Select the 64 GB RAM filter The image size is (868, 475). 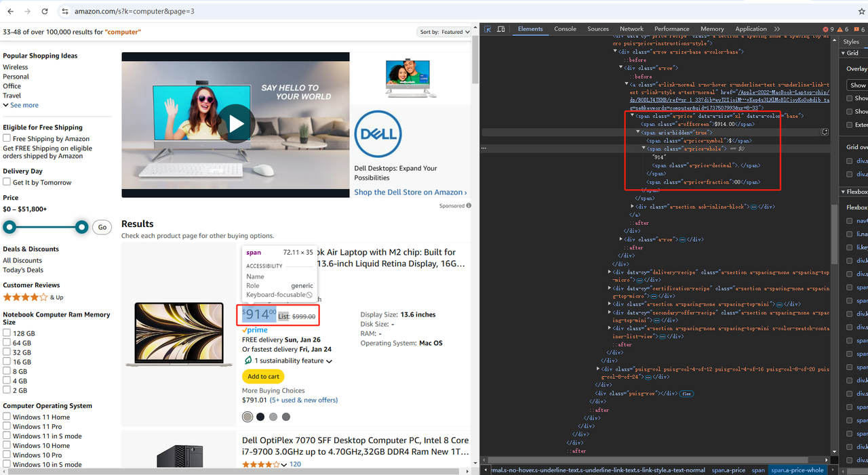[x=7, y=343]
